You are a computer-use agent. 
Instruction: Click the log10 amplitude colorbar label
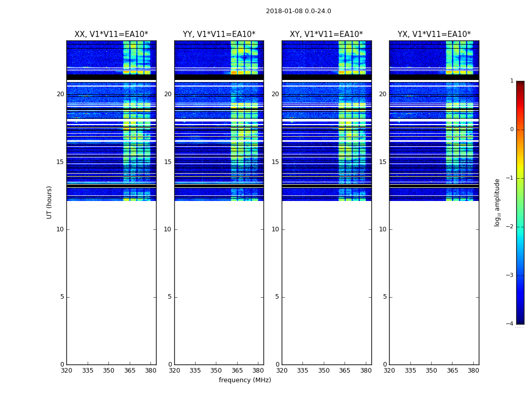pos(498,202)
